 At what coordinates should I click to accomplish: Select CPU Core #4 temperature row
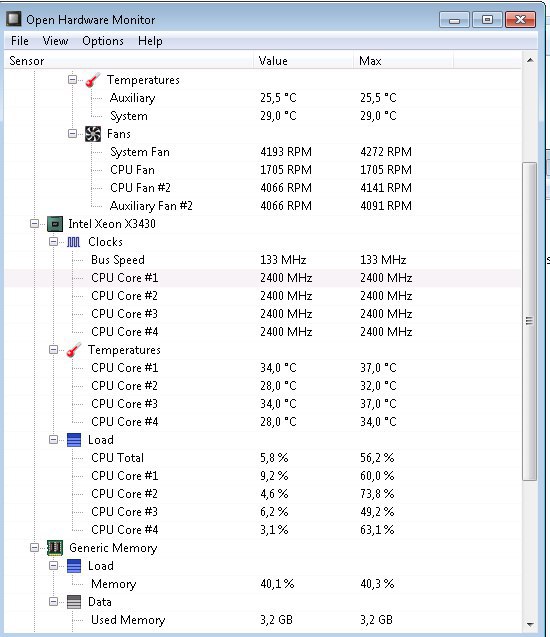263,422
